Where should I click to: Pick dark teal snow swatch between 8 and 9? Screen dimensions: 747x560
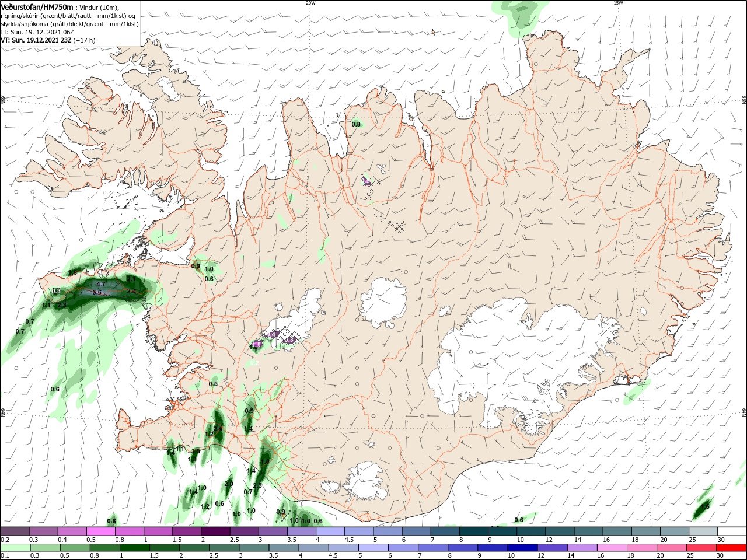pos(473,531)
